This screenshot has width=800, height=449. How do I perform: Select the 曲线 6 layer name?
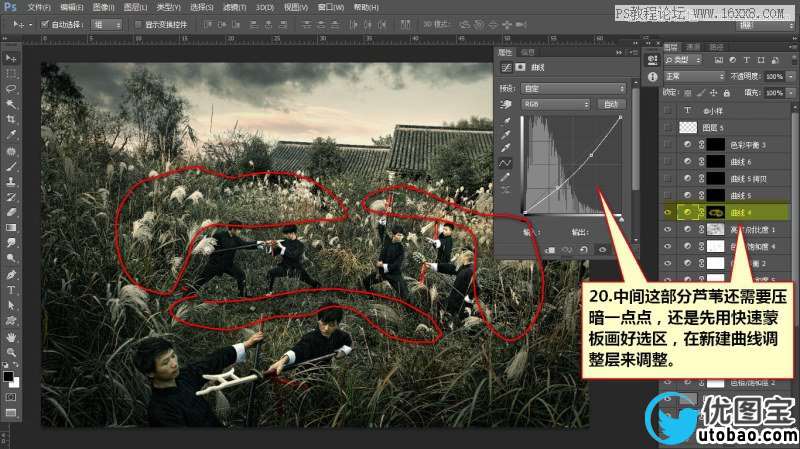[x=741, y=162]
